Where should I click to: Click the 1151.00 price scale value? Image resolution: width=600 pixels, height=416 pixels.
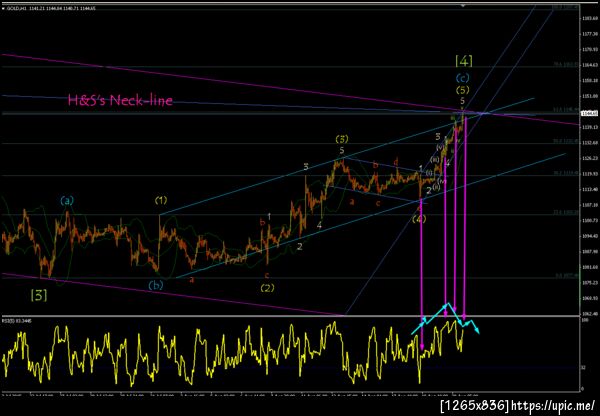click(590, 96)
